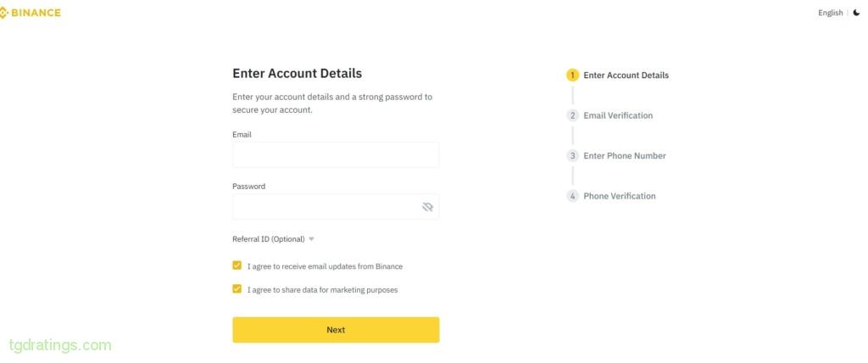868x363 pixels.
Task: Focus the Password input field
Action: [x=336, y=207]
